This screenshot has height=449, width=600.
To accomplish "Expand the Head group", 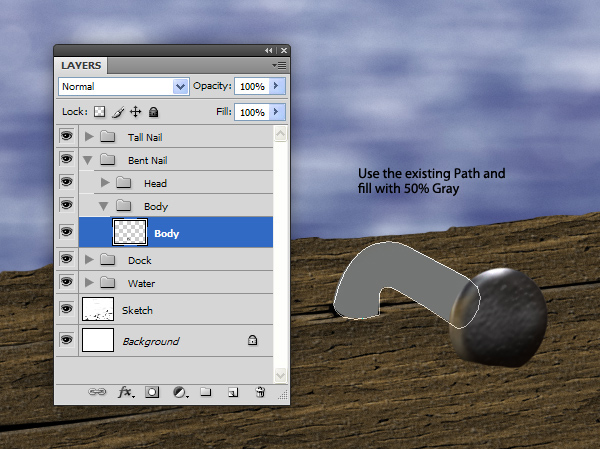I will pos(105,183).
